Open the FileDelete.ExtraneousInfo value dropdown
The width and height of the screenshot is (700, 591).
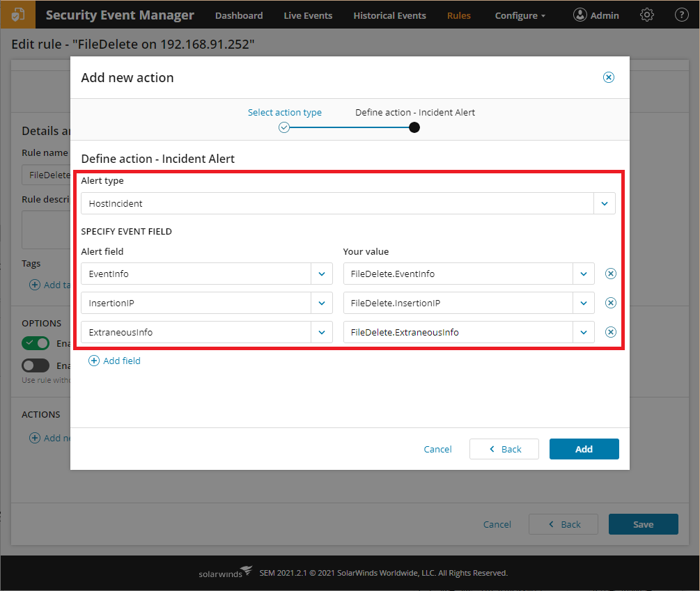(x=584, y=332)
